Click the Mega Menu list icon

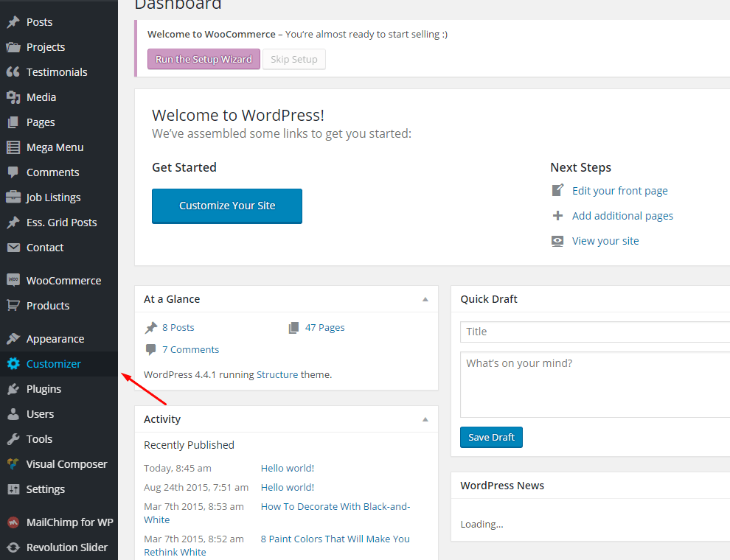(13, 147)
